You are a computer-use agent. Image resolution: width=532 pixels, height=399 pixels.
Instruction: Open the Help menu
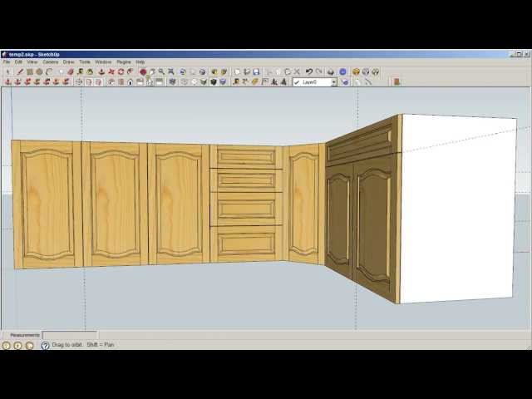click(x=140, y=62)
